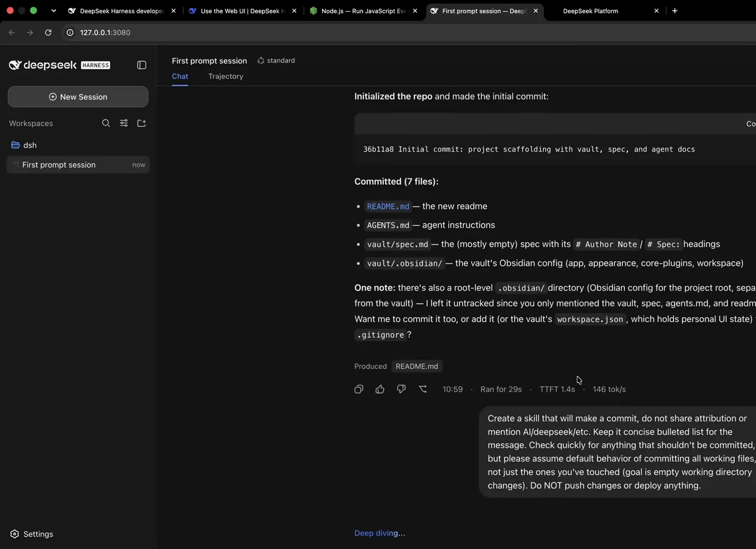
Task: Open workspace filter sliders icon
Action: pyautogui.click(x=124, y=123)
